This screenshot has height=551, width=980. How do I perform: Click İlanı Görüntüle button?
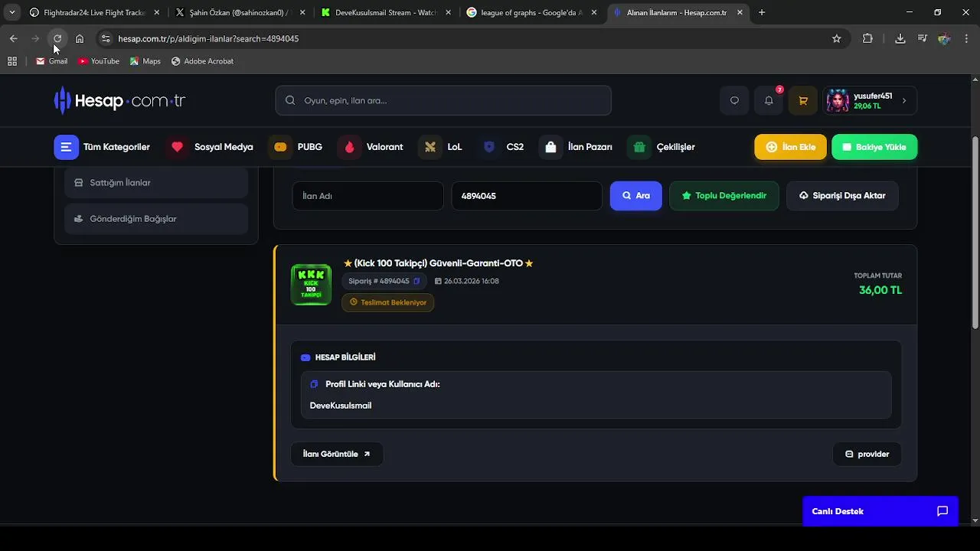coord(337,454)
